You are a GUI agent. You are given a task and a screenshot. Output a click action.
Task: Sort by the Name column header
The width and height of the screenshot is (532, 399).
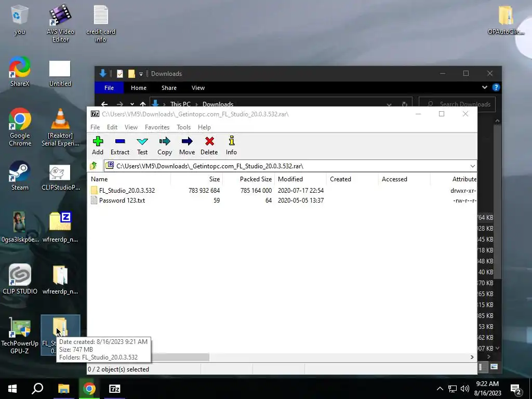pos(129,179)
